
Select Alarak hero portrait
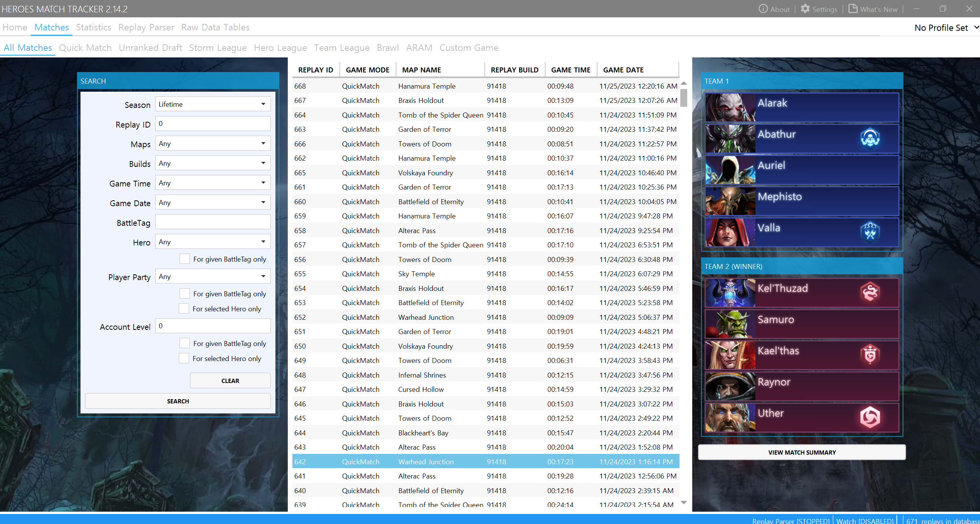pyautogui.click(x=730, y=107)
